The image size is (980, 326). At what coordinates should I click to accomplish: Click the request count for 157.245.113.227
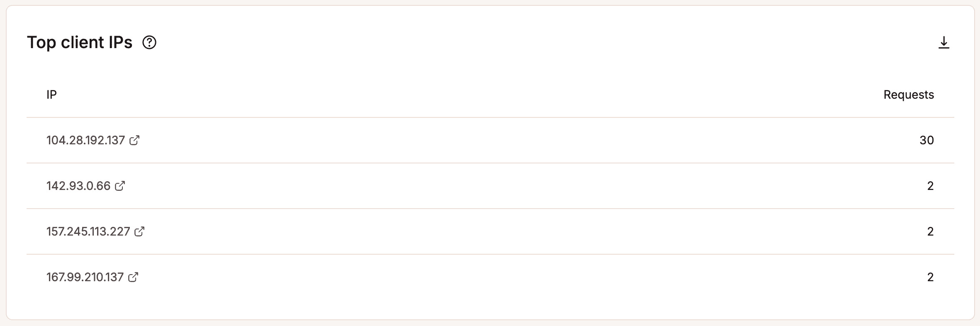pyautogui.click(x=930, y=231)
